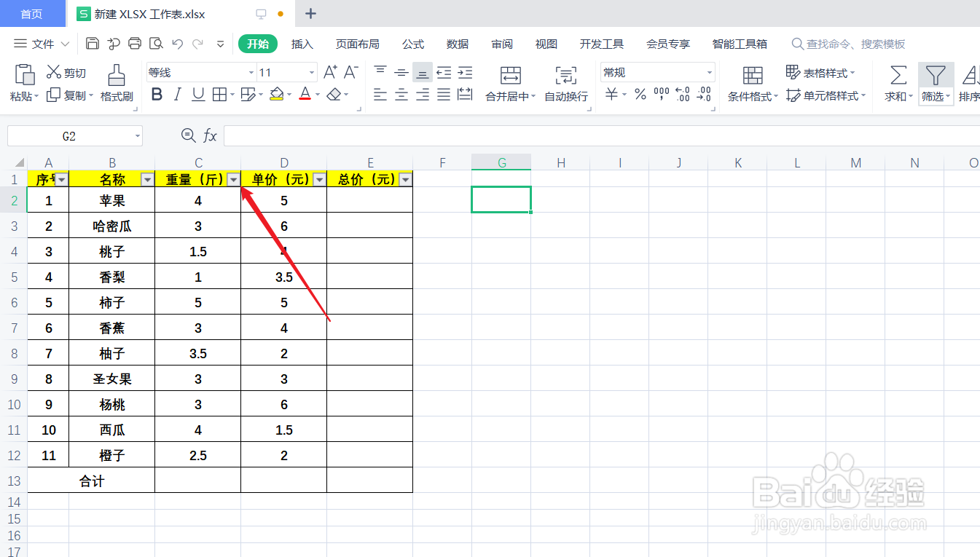The width and height of the screenshot is (980, 557).
Task: Open the filter arrow on 名称 column
Action: [148, 178]
